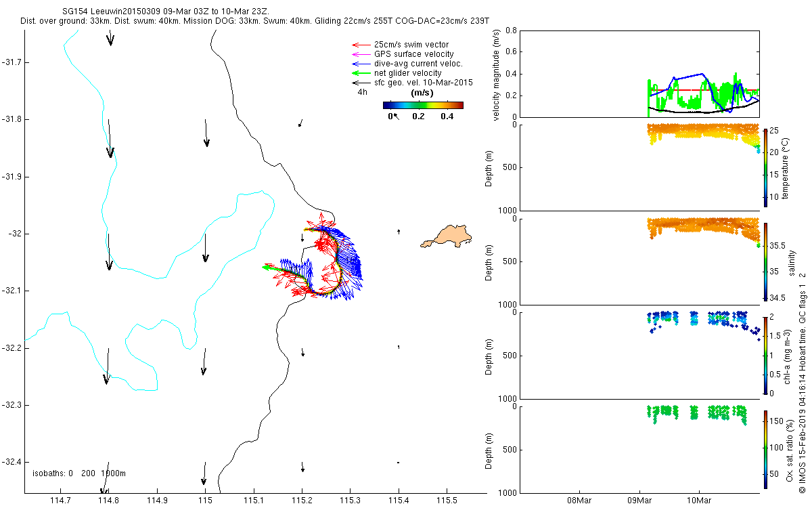Click the '4h' label near legend
Viewport: 812px width, 508px height.
[363, 93]
